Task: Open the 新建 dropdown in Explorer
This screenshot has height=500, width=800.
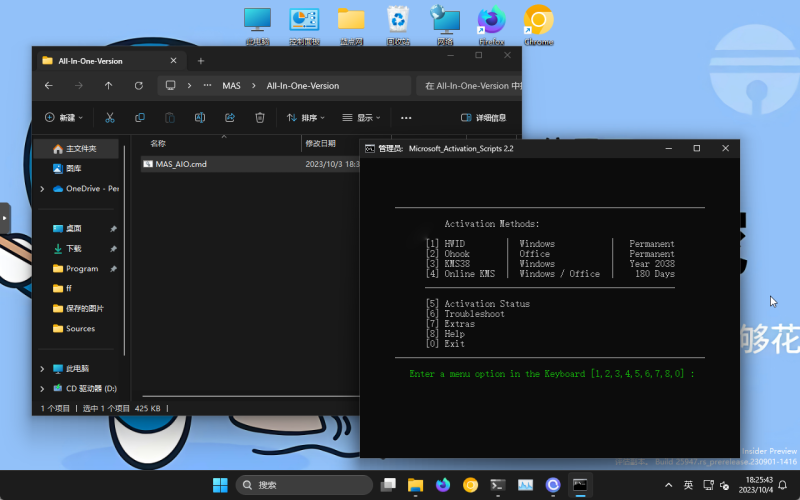Action: point(64,118)
